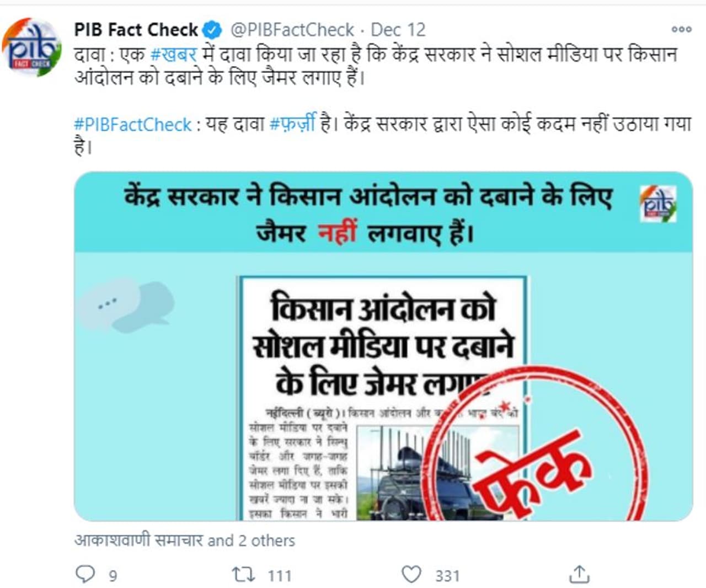The height and width of the screenshot is (588, 706).
Task: Open the #खबर hashtag
Action: click(173, 55)
